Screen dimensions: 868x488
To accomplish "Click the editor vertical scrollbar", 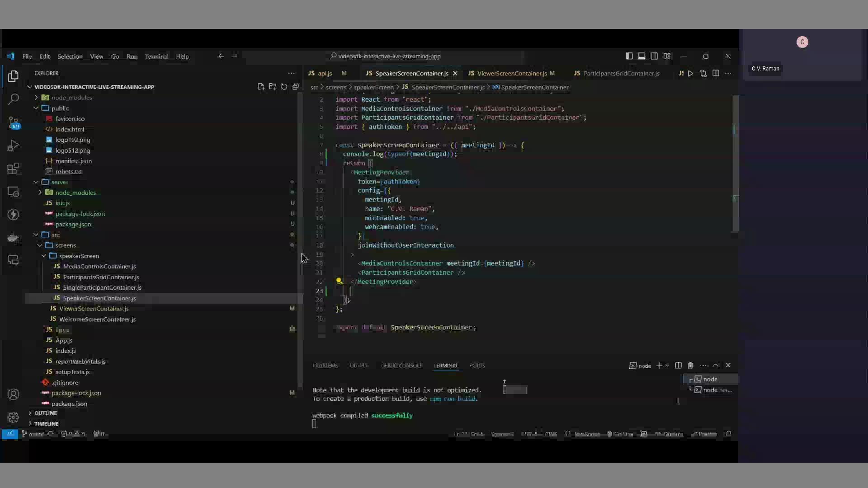I will coord(735,164).
